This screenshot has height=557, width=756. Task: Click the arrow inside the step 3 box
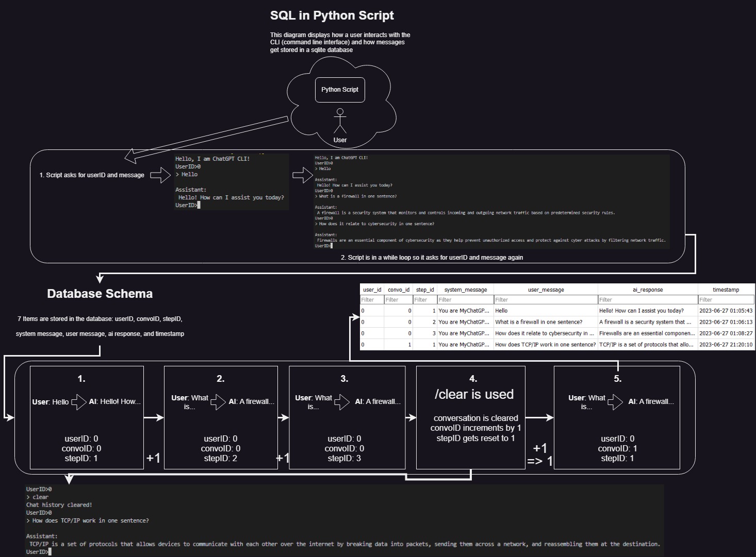[342, 402]
